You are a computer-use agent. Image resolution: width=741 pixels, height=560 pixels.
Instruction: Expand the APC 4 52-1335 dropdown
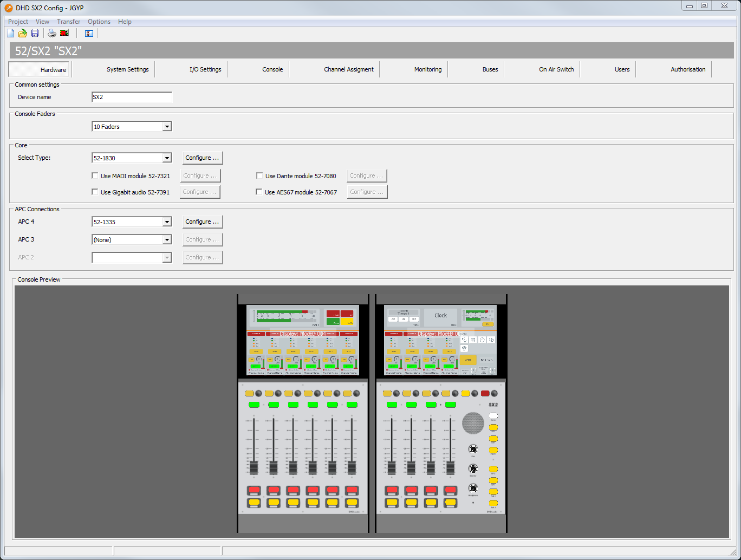pyautogui.click(x=167, y=222)
